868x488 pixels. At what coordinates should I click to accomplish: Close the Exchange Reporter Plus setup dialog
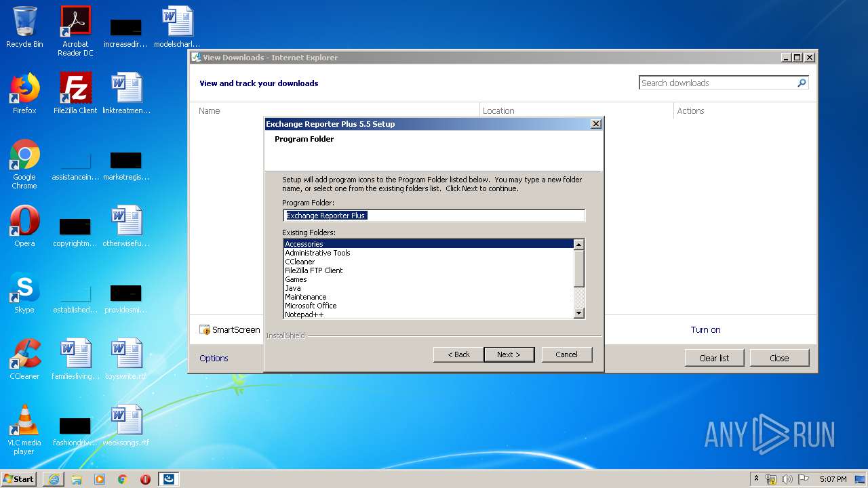[595, 124]
